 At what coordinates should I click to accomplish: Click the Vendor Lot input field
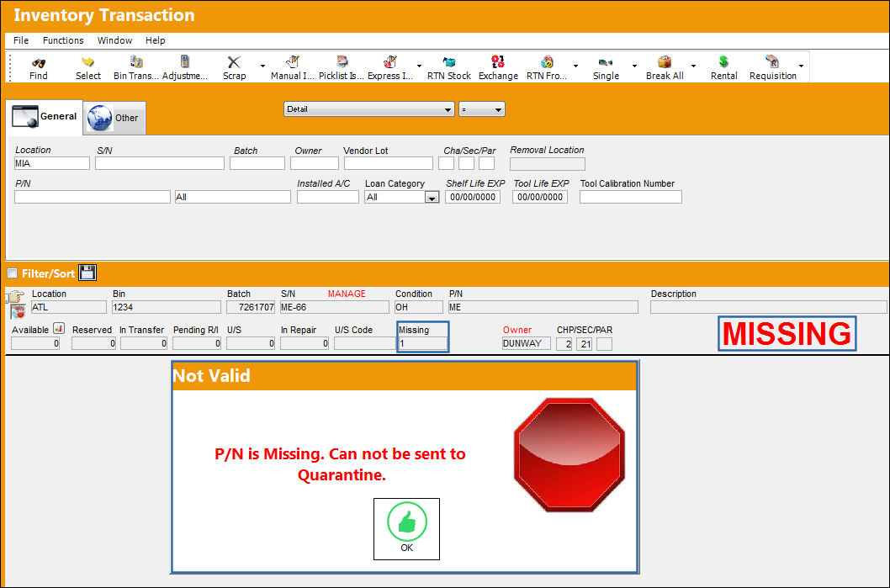coord(389,163)
